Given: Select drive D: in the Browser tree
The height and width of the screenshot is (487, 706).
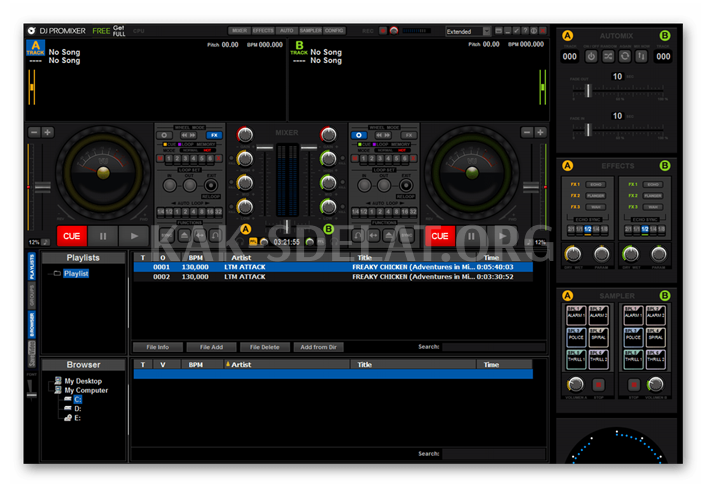Looking at the screenshot, I should click(x=78, y=409).
